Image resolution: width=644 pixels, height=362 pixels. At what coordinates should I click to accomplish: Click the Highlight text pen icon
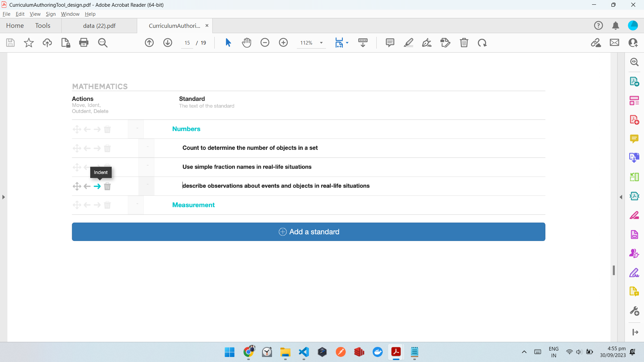click(x=408, y=43)
